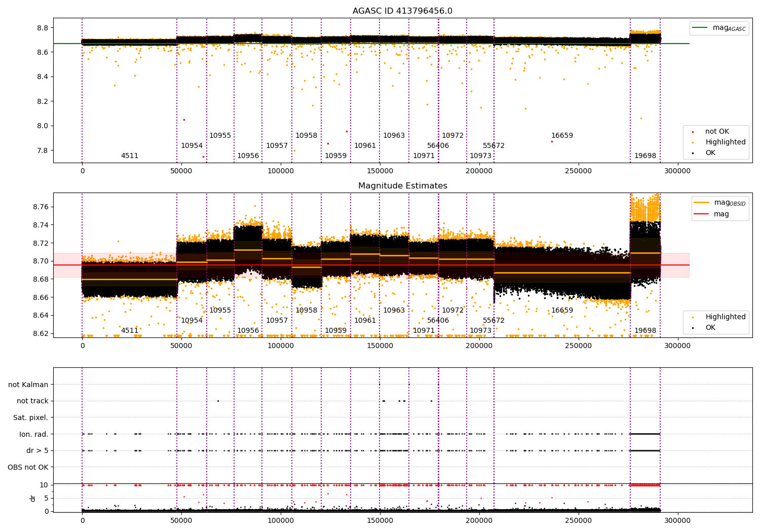This screenshot has height=532, width=760.
Task: Click the 8.70 y-axis tick label
Action: click(41, 261)
